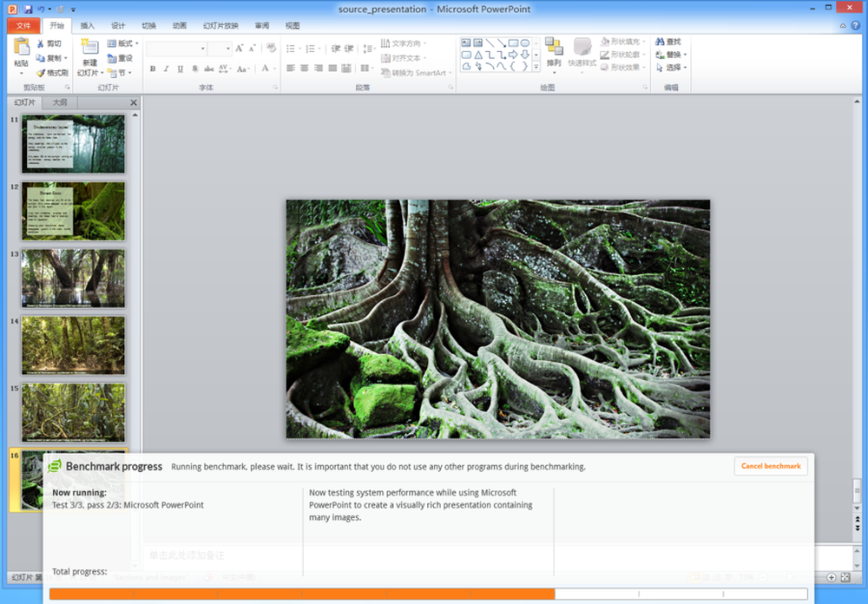The width and height of the screenshot is (868, 604).
Task: Select the triangle shape in shapes gallery
Action: pyautogui.click(x=478, y=55)
